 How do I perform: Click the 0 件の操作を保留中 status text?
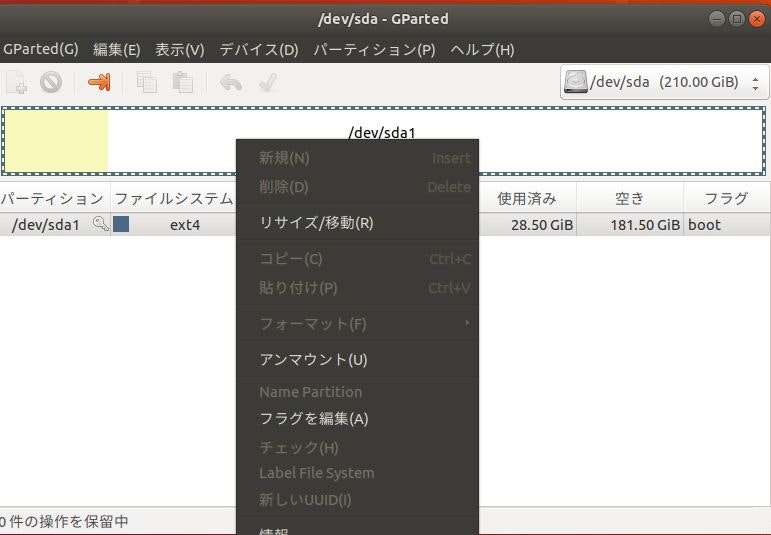click(64, 521)
